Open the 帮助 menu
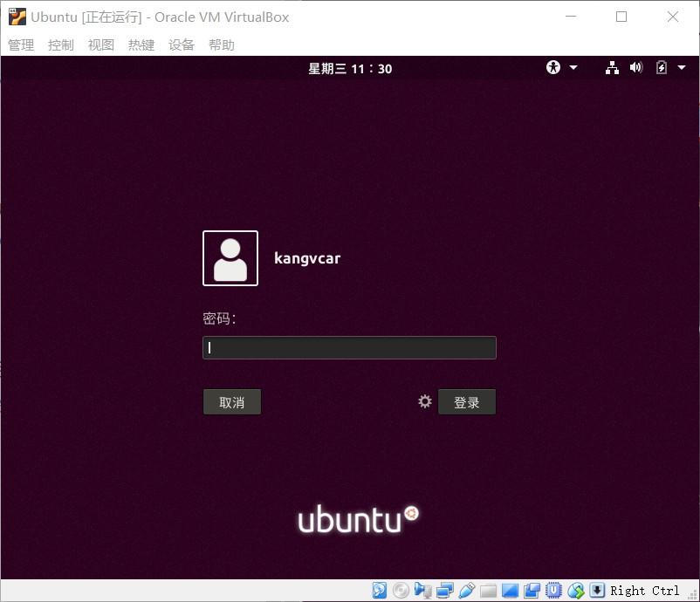700x602 pixels. [222, 44]
